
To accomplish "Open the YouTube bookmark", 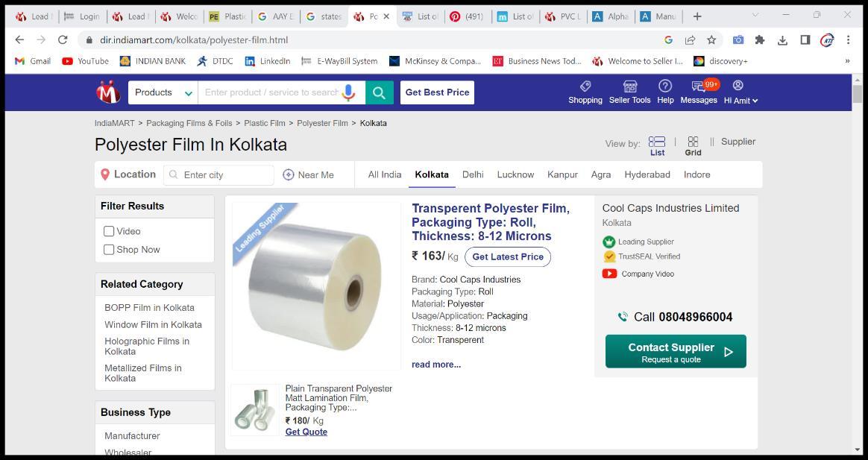I will [x=85, y=61].
